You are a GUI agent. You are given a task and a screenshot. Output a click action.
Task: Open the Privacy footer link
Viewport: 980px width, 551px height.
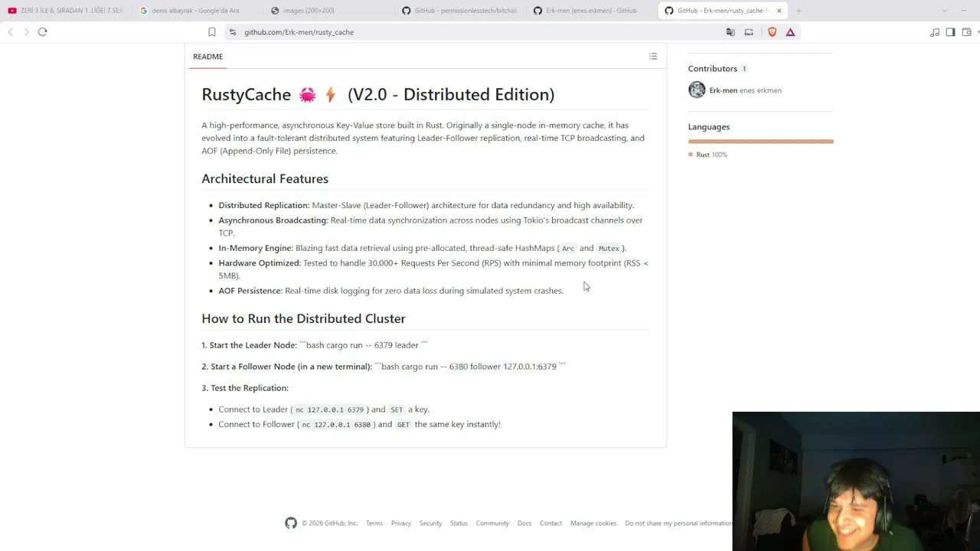[x=401, y=523]
